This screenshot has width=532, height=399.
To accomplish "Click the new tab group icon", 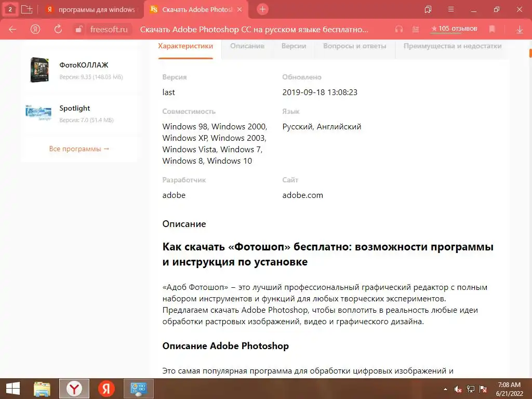I will (x=26, y=9).
